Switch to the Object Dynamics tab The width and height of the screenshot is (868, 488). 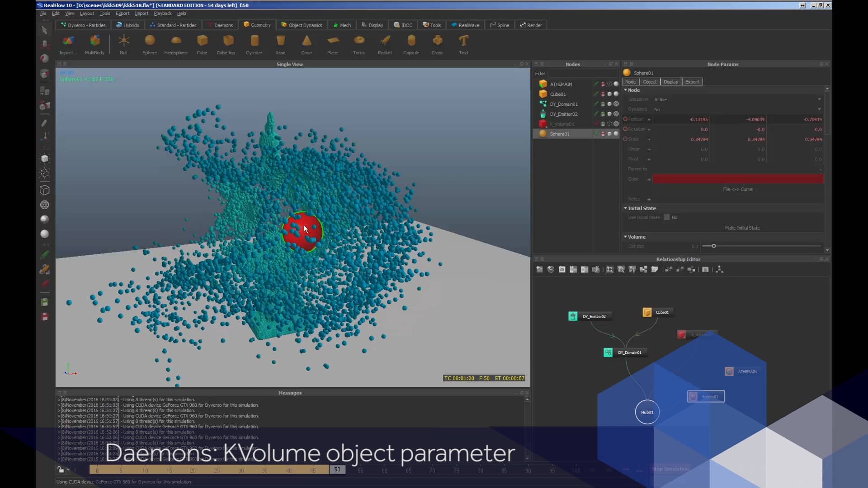pos(301,25)
